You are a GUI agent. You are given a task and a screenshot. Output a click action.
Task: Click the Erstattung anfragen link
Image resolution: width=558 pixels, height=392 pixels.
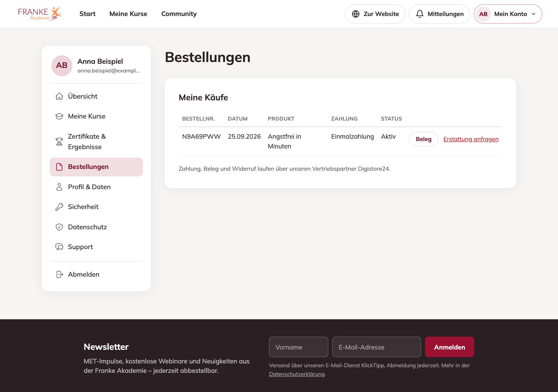coord(471,139)
